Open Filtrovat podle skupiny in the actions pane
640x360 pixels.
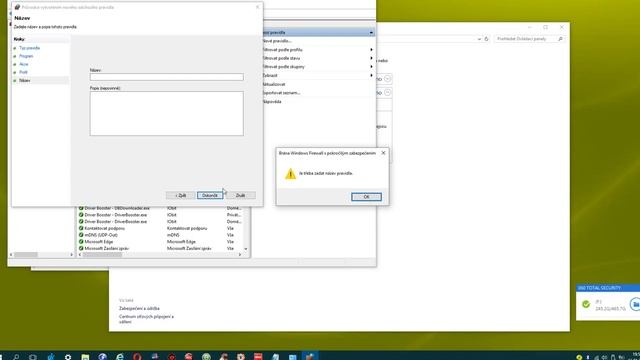tap(284, 67)
